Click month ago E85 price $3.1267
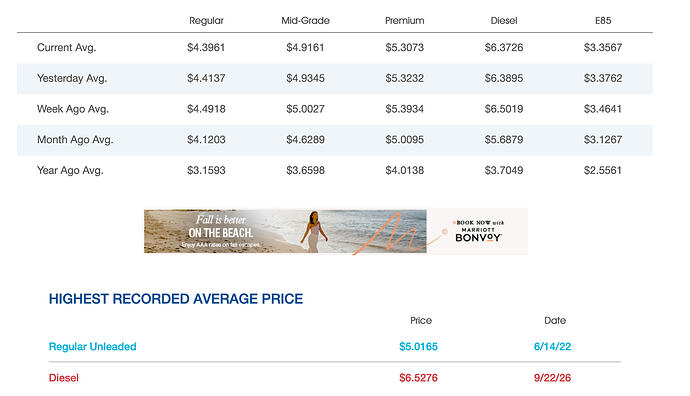This screenshot has height=396, width=690. click(603, 140)
